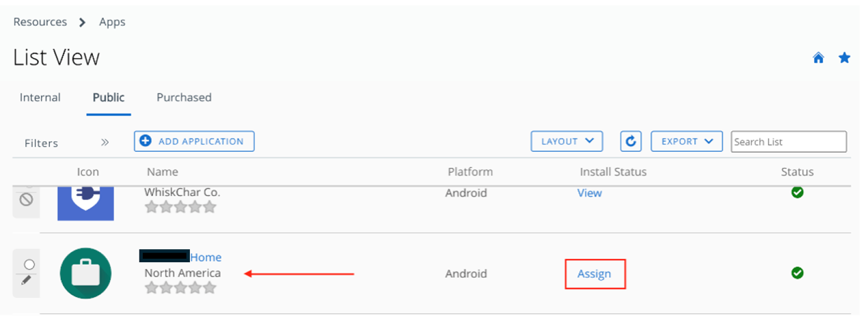Select the radio button for Home app row
The image size is (868, 323).
tap(29, 264)
